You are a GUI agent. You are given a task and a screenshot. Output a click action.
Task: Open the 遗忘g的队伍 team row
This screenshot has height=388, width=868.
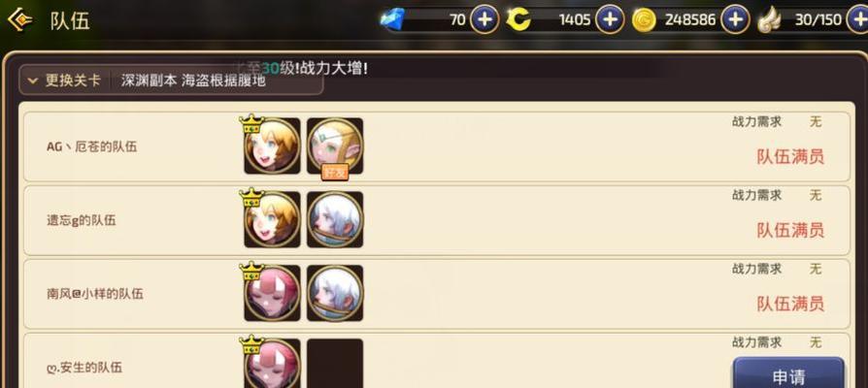(x=437, y=220)
